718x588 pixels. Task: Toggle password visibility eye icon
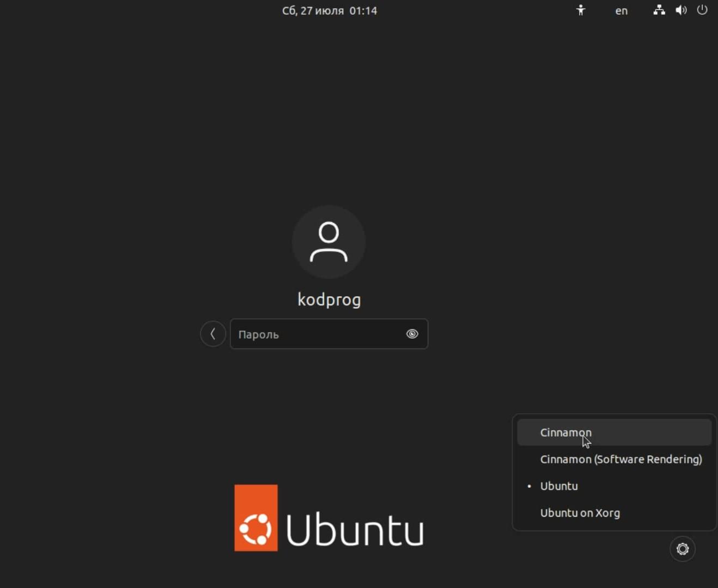pos(412,334)
